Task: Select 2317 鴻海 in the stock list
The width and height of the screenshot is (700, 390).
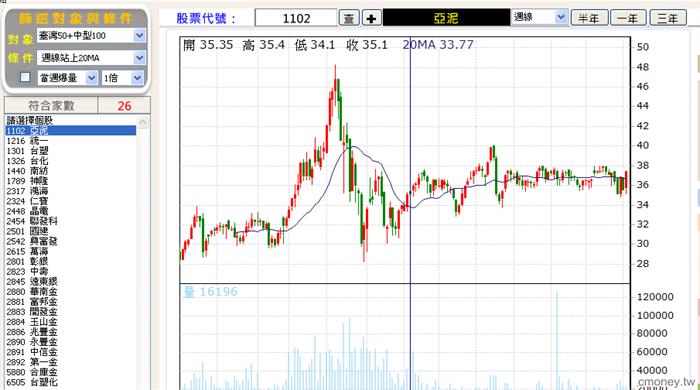Action: point(71,191)
